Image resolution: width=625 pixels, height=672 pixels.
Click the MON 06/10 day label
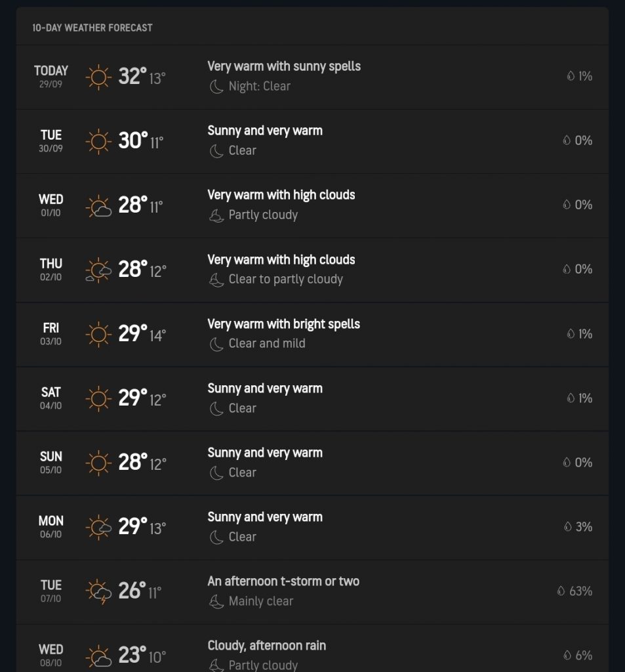[51, 526]
